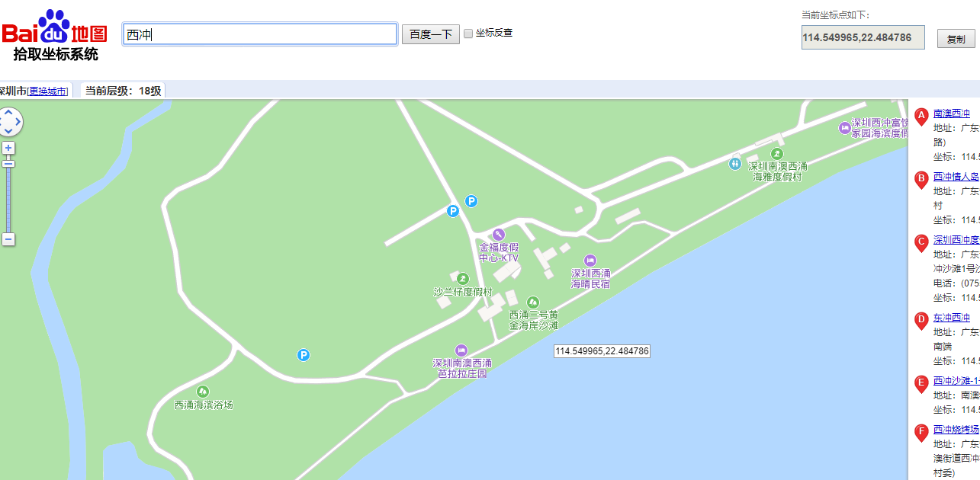Click the restroom icon near 海雅度假村
Image resolution: width=980 pixels, height=480 pixels.
pyautogui.click(x=734, y=162)
